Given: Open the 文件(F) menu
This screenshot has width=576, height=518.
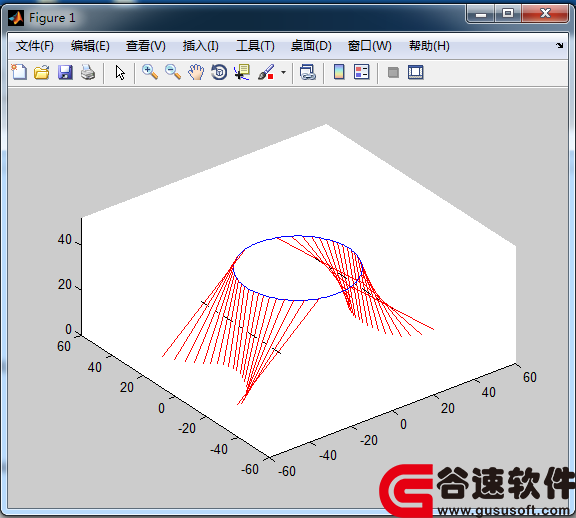Looking at the screenshot, I should (35, 46).
